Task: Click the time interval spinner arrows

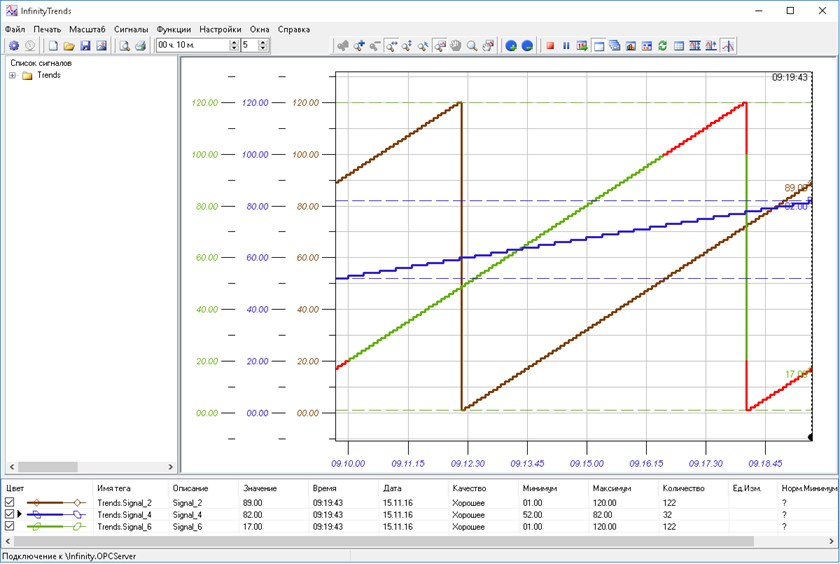Action: tap(234, 45)
